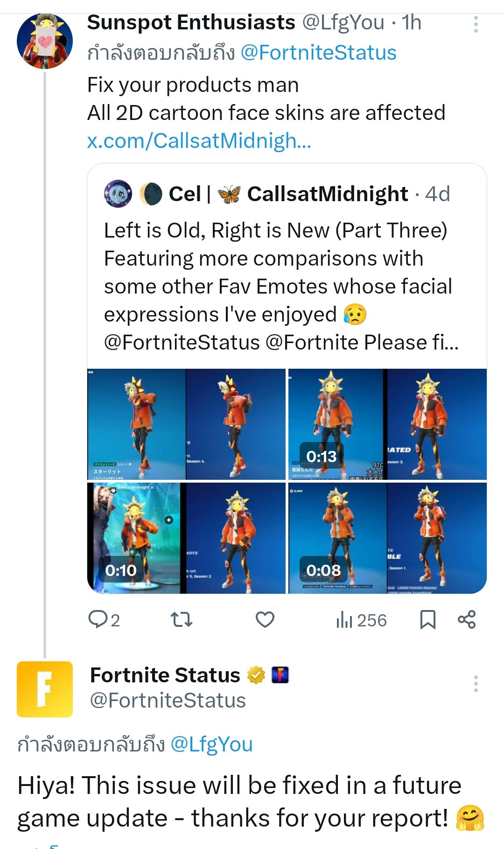Play the 0:10 comparison video
Viewport: 504px width, 849px height.
tap(186, 538)
